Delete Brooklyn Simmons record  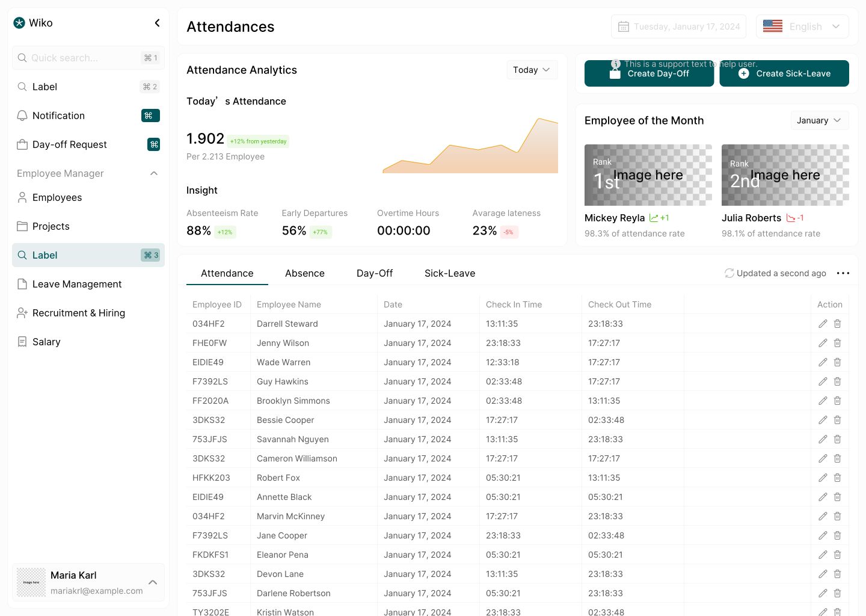[x=838, y=401]
